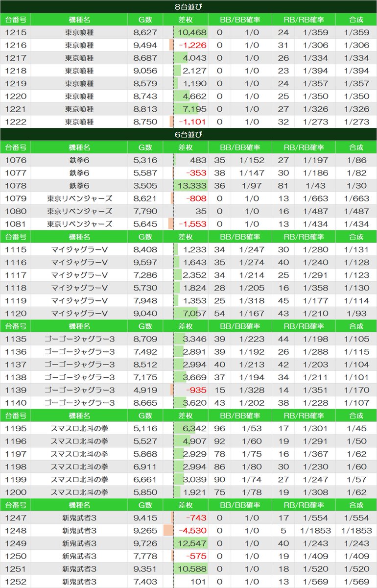Click the 6台並び section title
377x588 pixels.
coord(188,134)
